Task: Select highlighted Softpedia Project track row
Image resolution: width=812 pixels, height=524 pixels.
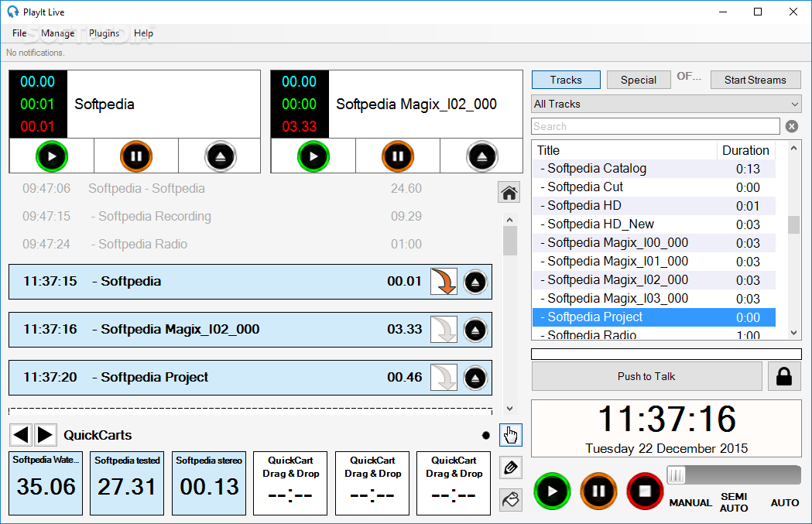Action: click(654, 317)
